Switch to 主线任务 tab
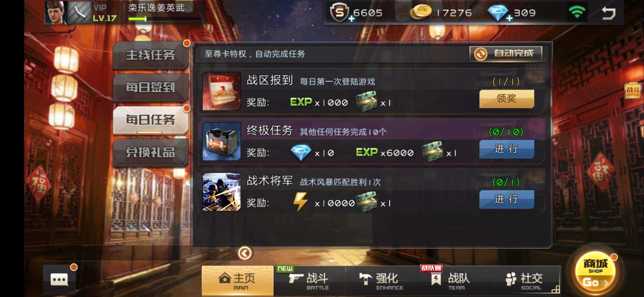 [x=150, y=54]
